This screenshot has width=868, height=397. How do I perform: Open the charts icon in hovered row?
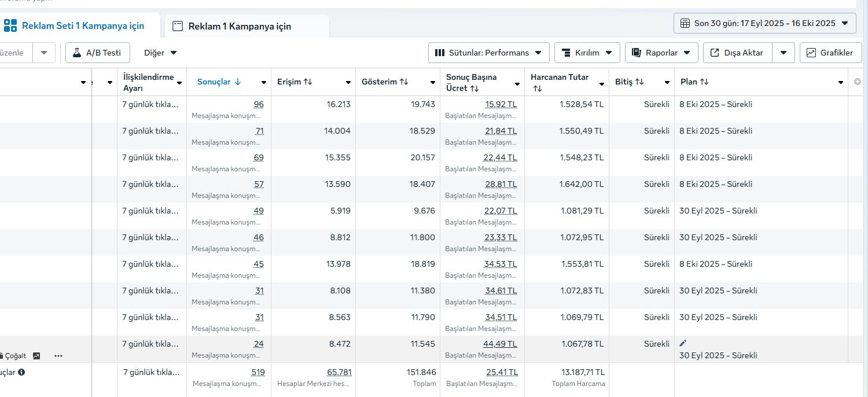[36, 356]
